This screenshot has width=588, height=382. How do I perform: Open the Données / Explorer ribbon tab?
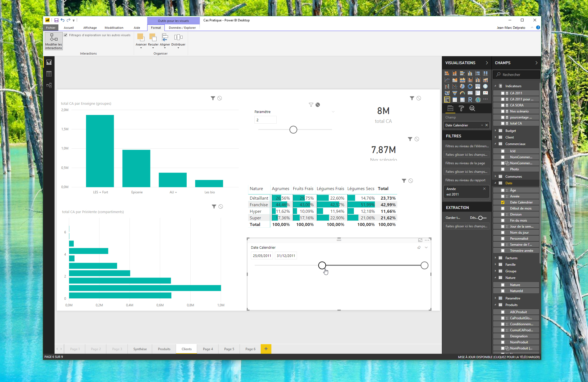click(182, 28)
